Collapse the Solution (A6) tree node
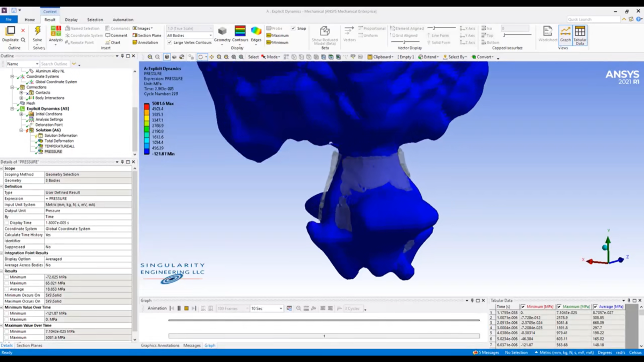The width and height of the screenshot is (644, 362). click(x=21, y=130)
